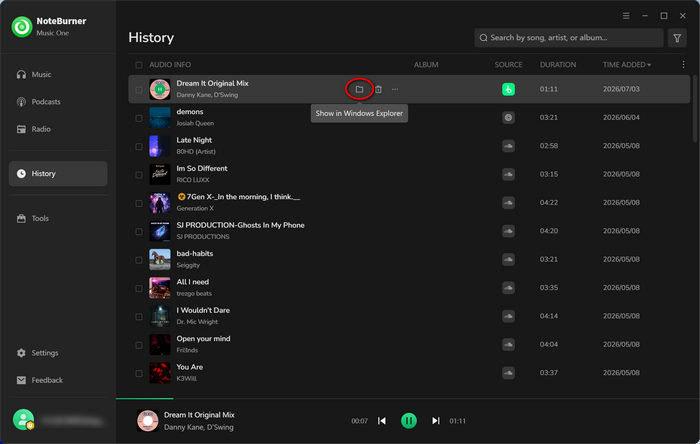
Task: Click the AUDIO INFO column header
Action: click(x=170, y=65)
